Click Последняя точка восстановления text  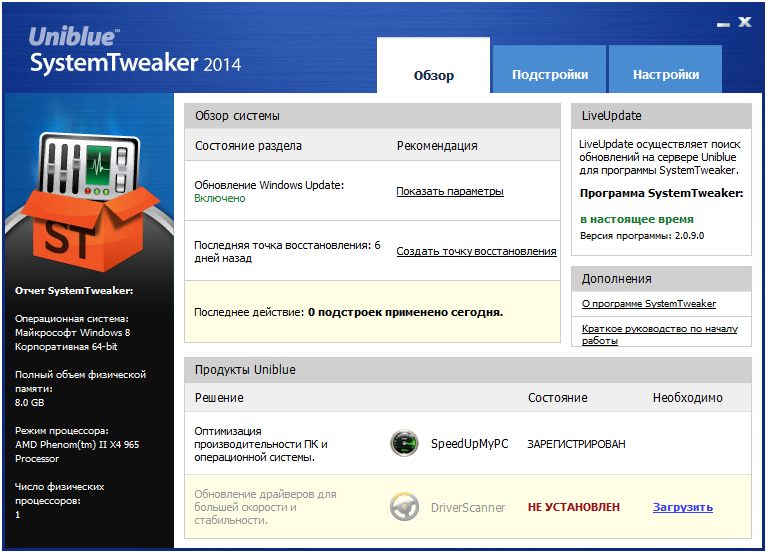[x=287, y=252]
